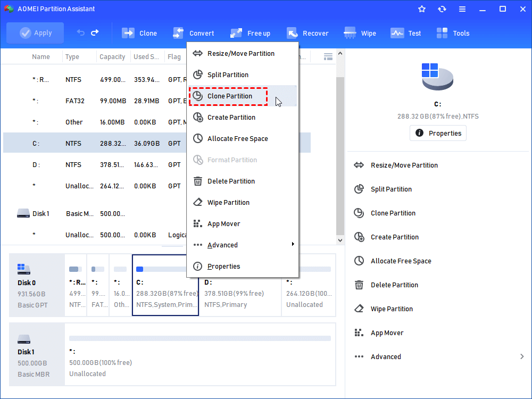Click the undo arrow icon
The width and height of the screenshot is (532, 399).
[x=80, y=32]
